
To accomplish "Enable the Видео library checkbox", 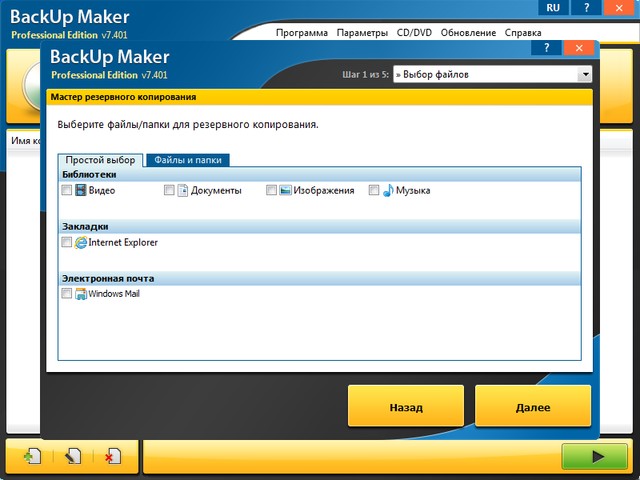I will point(67,190).
